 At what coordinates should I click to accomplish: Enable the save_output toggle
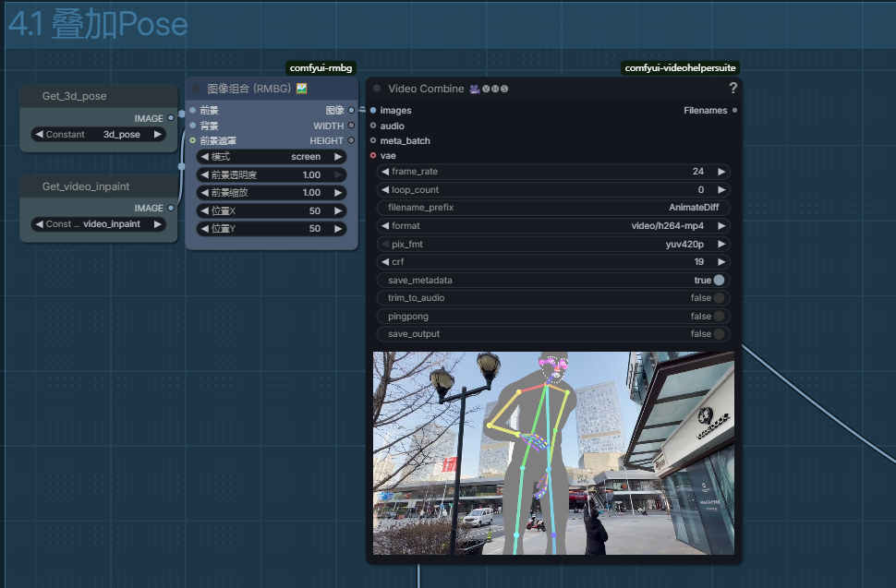pos(718,334)
